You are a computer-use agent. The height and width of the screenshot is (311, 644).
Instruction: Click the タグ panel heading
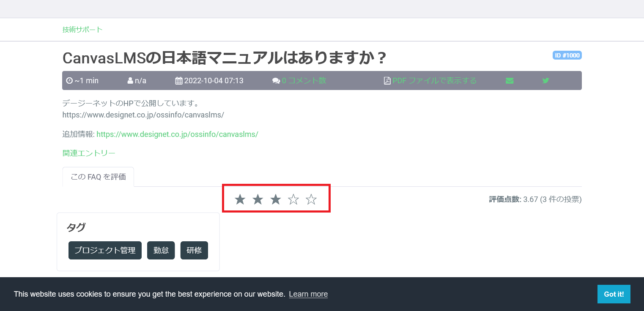76,227
